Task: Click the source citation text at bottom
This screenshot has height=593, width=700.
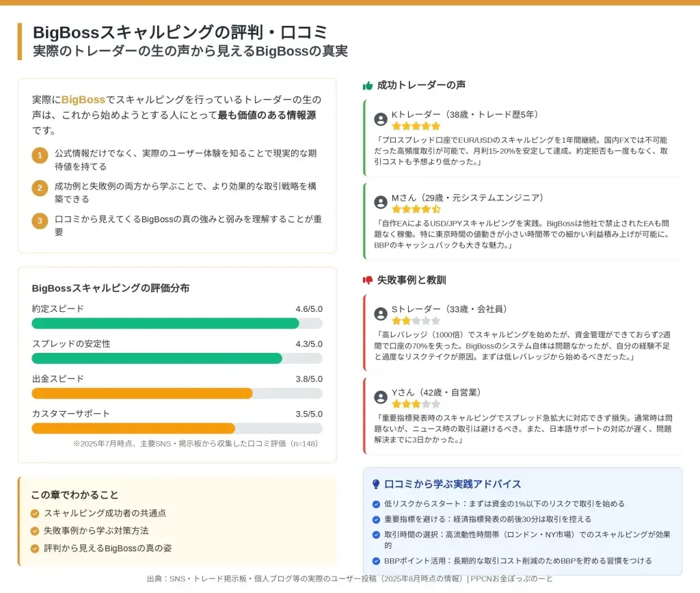Action: 349,579
